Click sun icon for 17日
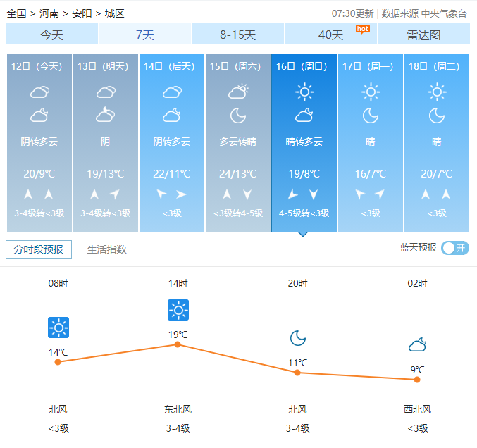 (x=371, y=92)
